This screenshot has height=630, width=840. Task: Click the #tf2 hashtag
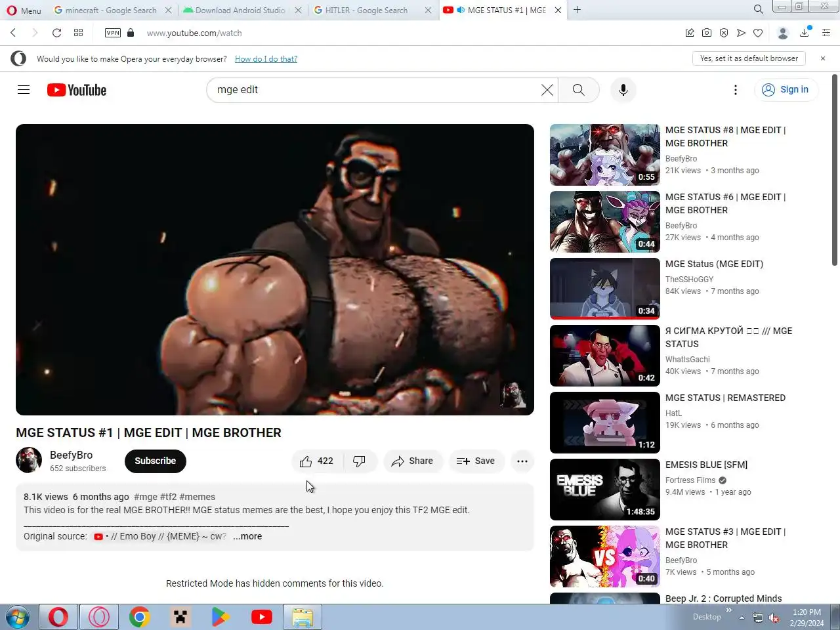[169, 497]
